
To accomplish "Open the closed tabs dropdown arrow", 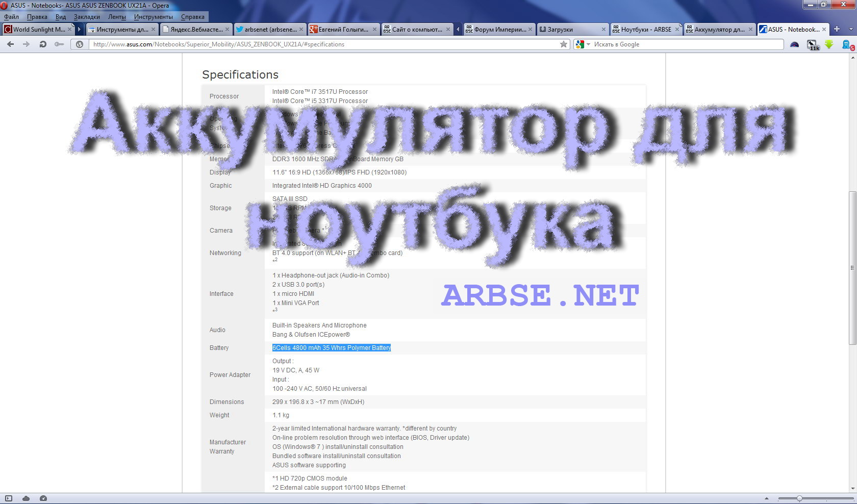I will pyautogui.click(x=850, y=29).
